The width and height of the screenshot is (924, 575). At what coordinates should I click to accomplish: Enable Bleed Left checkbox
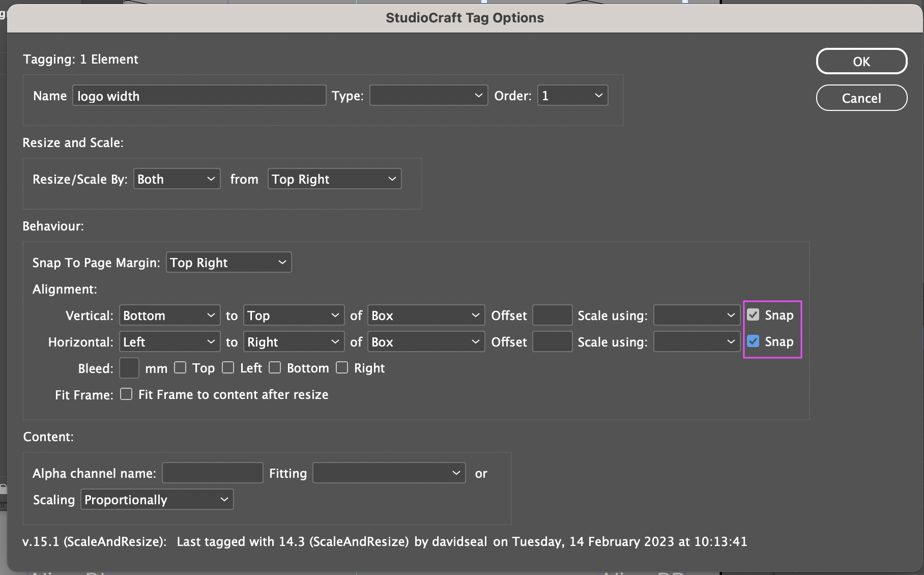228,367
